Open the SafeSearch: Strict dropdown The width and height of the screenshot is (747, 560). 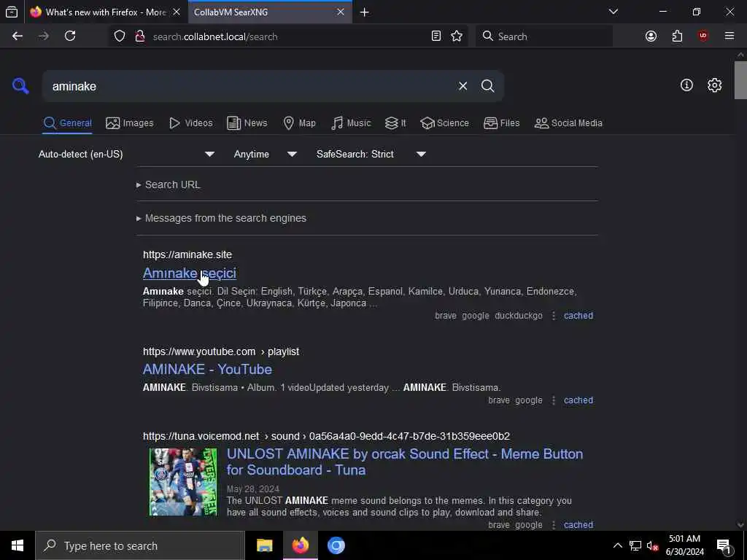pos(371,155)
